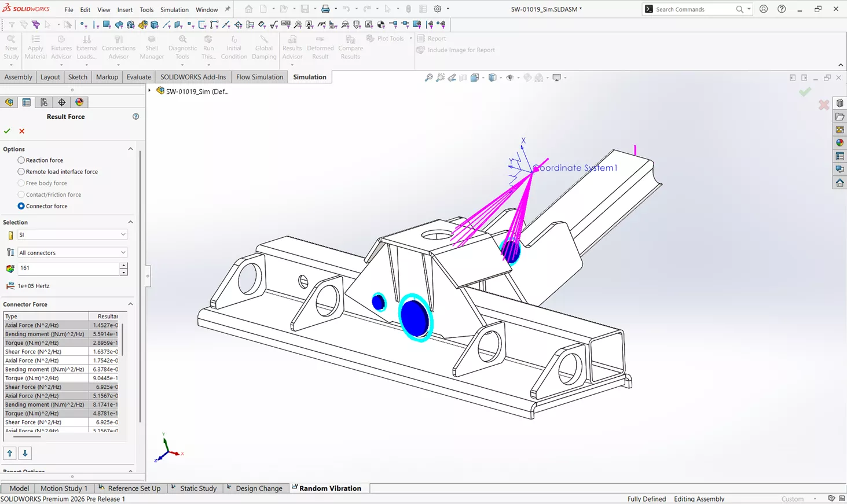
Task: Open the SI units dropdown
Action: pyautogui.click(x=123, y=234)
